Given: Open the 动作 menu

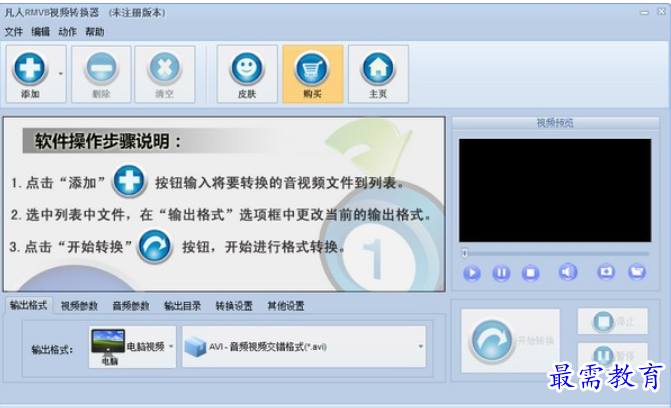Looking at the screenshot, I should pos(68,32).
